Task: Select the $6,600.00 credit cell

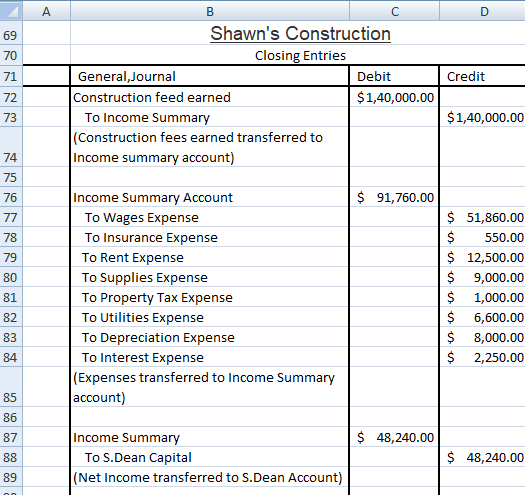Action: pos(482,317)
